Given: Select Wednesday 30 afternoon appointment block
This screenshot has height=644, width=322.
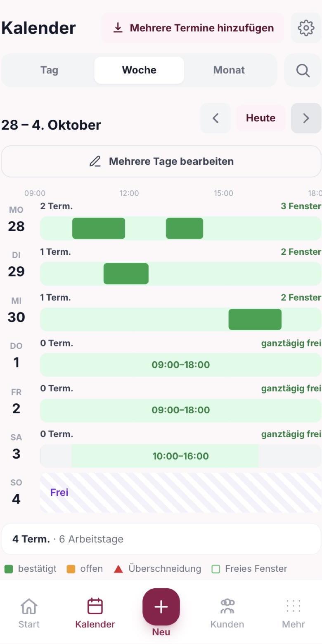Looking at the screenshot, I should 255,320.
